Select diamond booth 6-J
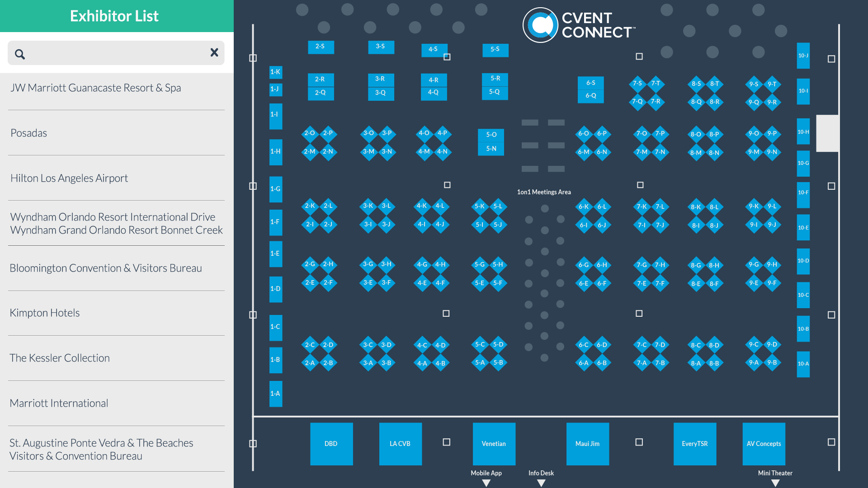This screenshot has width=868, height=488. (x=602, y=225)
